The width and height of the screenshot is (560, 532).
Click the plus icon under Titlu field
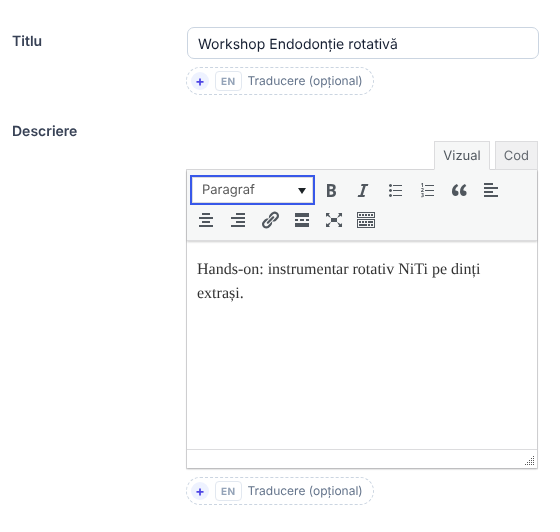click(200, 81)
